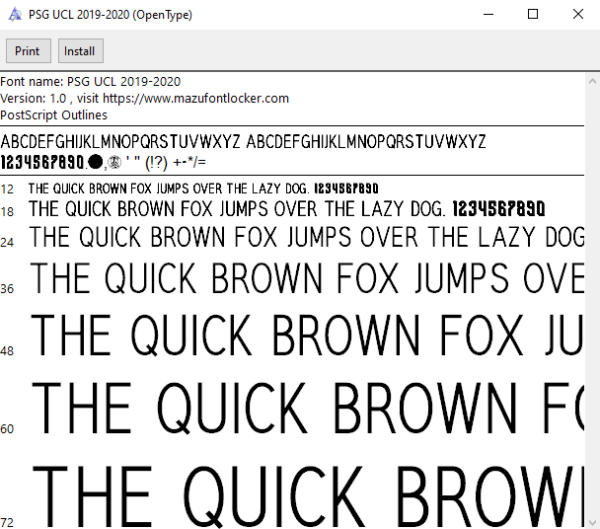Click the Print button
The width and height of the screenshot is (600, 529).
point(28,51)
